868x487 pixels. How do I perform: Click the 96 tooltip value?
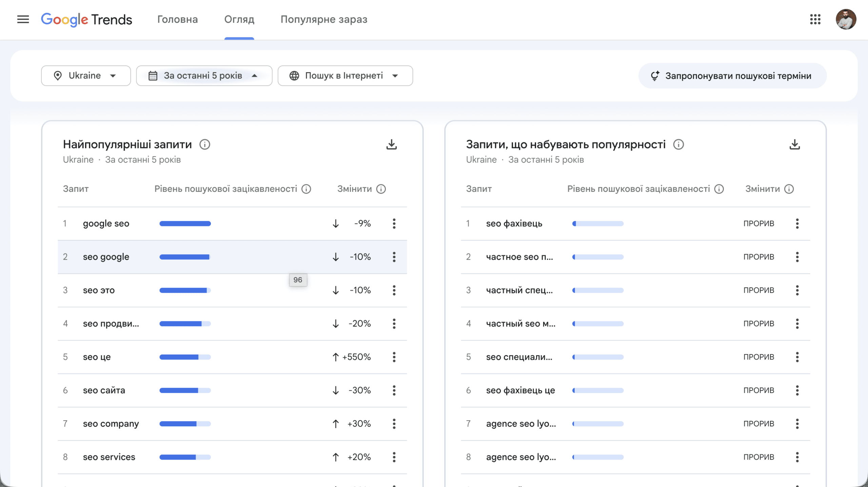click(298, 280)
